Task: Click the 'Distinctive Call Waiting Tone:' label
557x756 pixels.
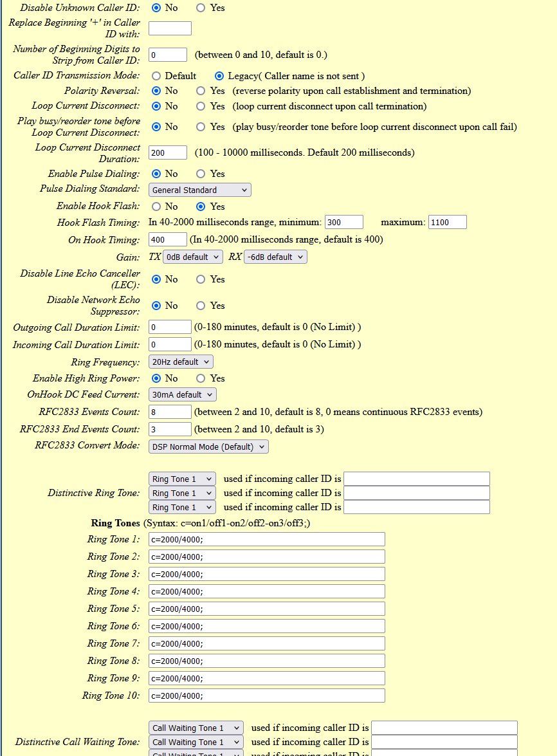Action: [78, 742]
